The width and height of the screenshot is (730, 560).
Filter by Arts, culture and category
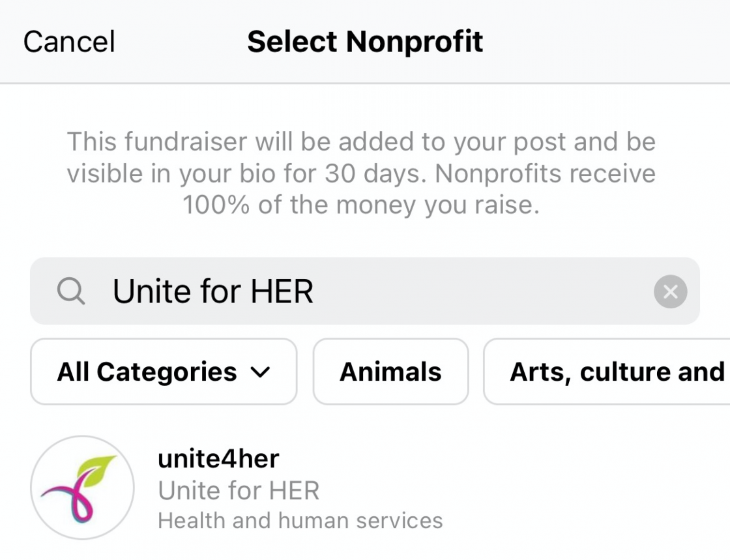point(607,372)
